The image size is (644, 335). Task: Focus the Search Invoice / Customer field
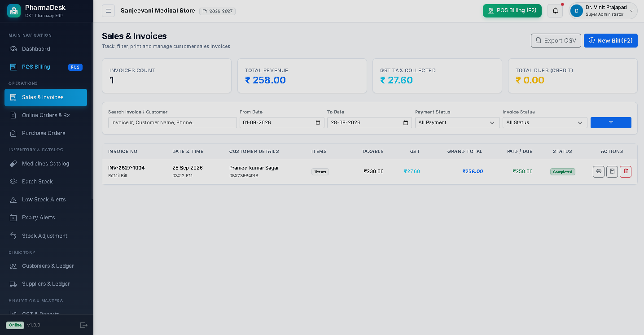(172, 122)
